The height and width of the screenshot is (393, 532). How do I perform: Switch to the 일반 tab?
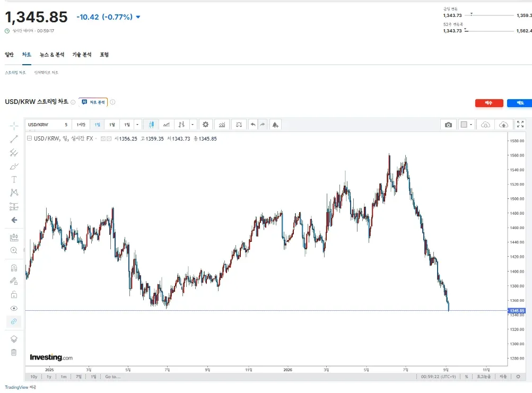(9, 55)
